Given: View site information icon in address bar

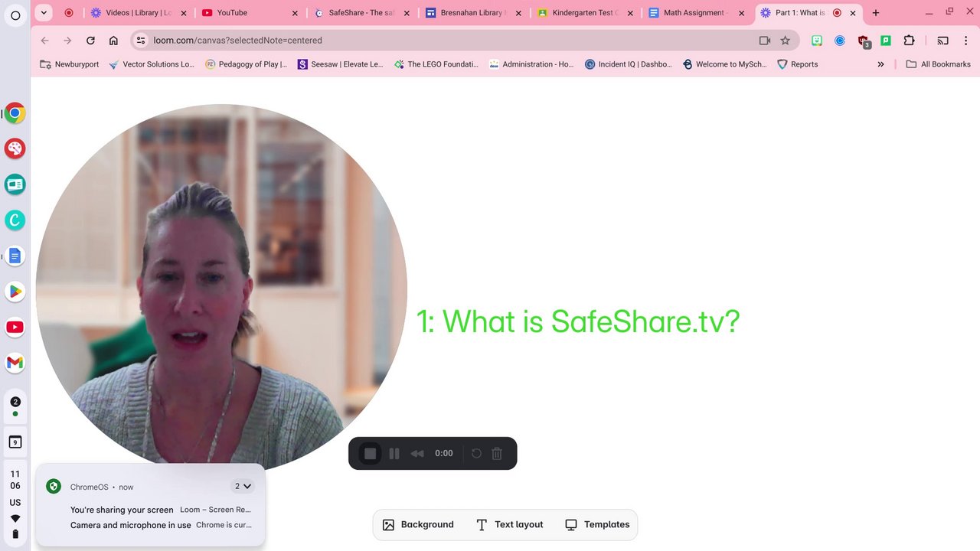Looking at the screenshot, I should point(140,41).
